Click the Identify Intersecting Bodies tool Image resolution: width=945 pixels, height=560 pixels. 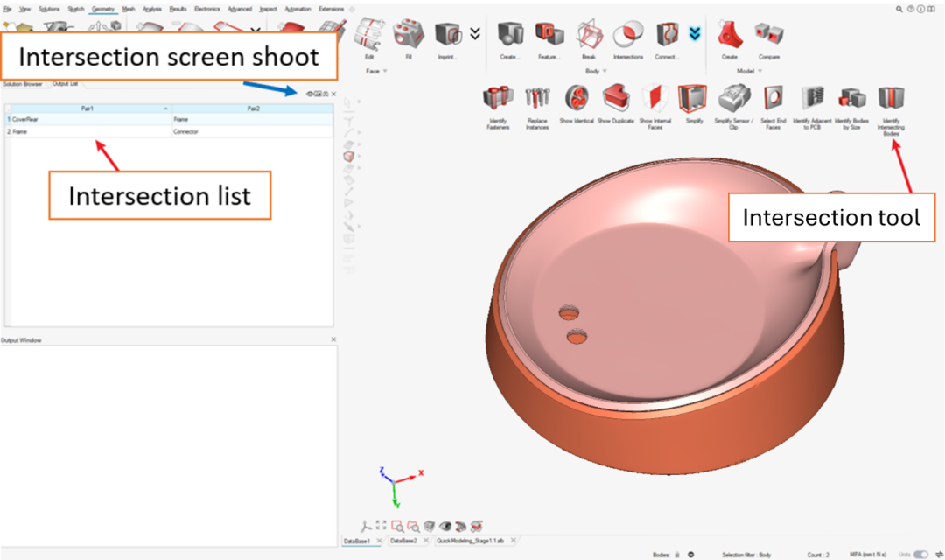coord(892,98)
